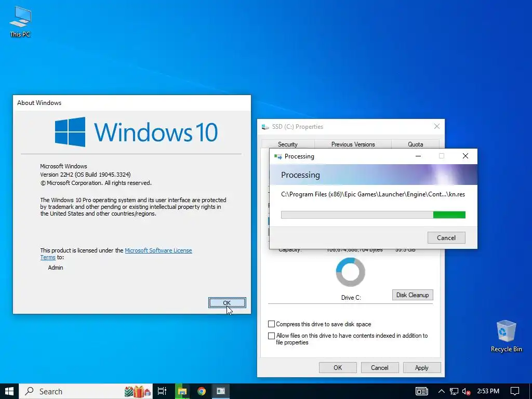The height and width of the screenshot is (399, 532).
Task: Close the SSD (C:) Properties window
Action: [436, 127]
